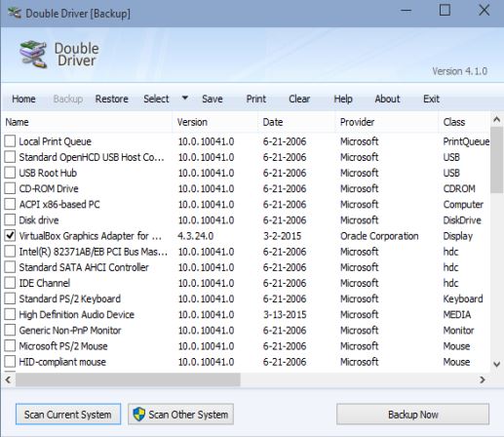The height and width of the screenshot is (437, 504).
Task: Sort by the Version column header
Action: [x=215, y=122]
